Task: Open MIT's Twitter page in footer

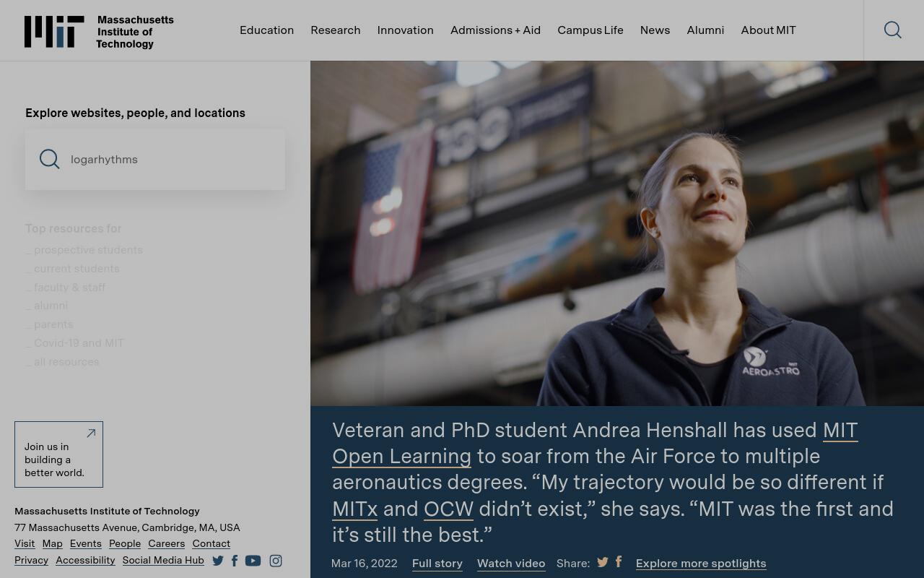Action: 218,561
